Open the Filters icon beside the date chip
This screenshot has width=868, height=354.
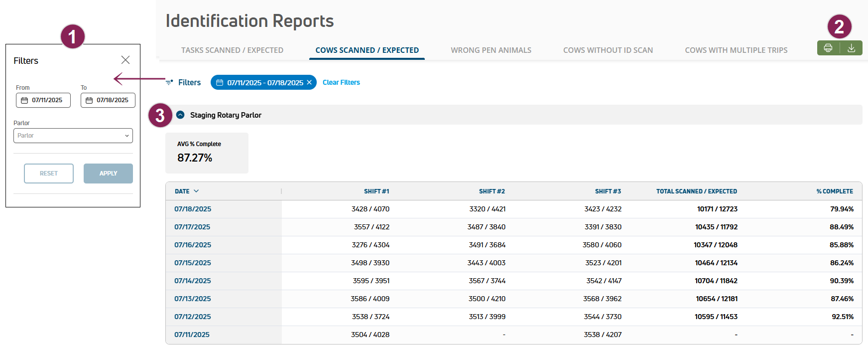(x=170, y=82)
